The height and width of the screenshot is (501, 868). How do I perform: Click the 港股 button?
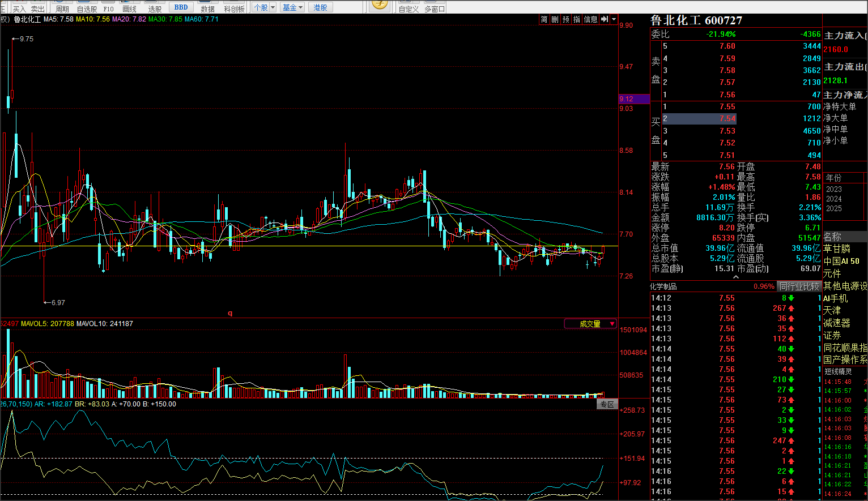pyautogui.click(x=321, y=7)
